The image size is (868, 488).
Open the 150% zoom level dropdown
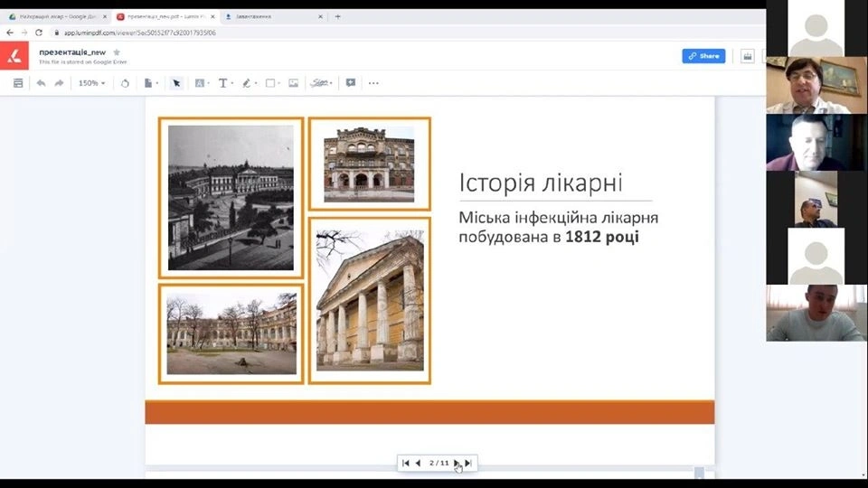(x=91, y=83)
